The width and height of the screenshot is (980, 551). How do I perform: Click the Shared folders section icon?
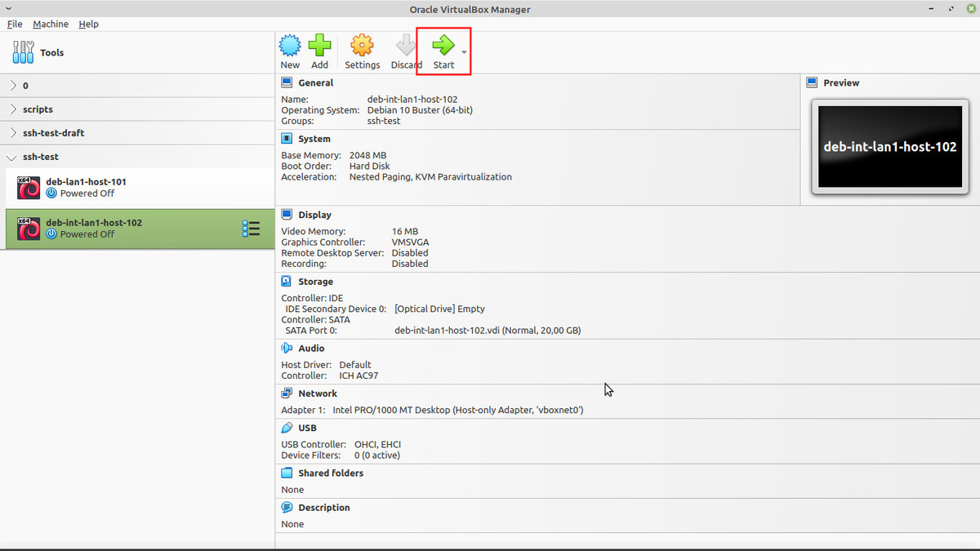287,473
